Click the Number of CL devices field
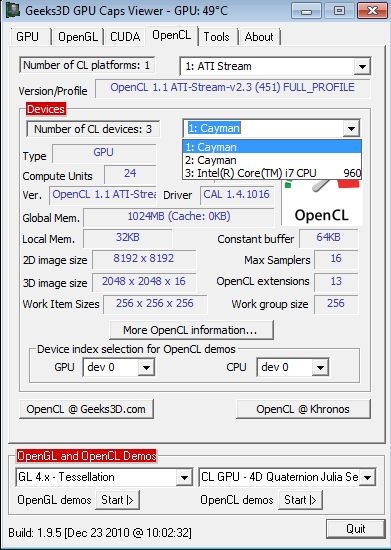The width and height of the screenshot is (391, 550). pyautogui.click(x=93, y=129)
